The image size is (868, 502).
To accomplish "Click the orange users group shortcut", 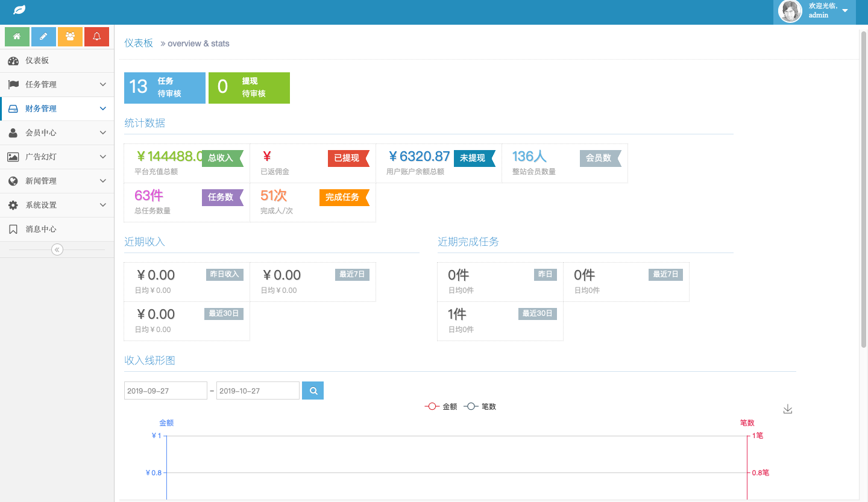I will (70, 37).
